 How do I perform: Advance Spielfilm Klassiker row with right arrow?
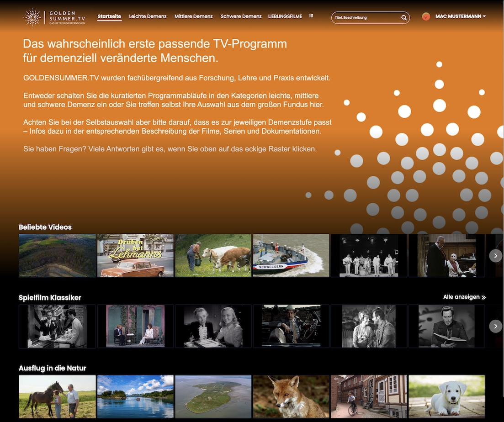pyautogui.click(x=495, y=326)
